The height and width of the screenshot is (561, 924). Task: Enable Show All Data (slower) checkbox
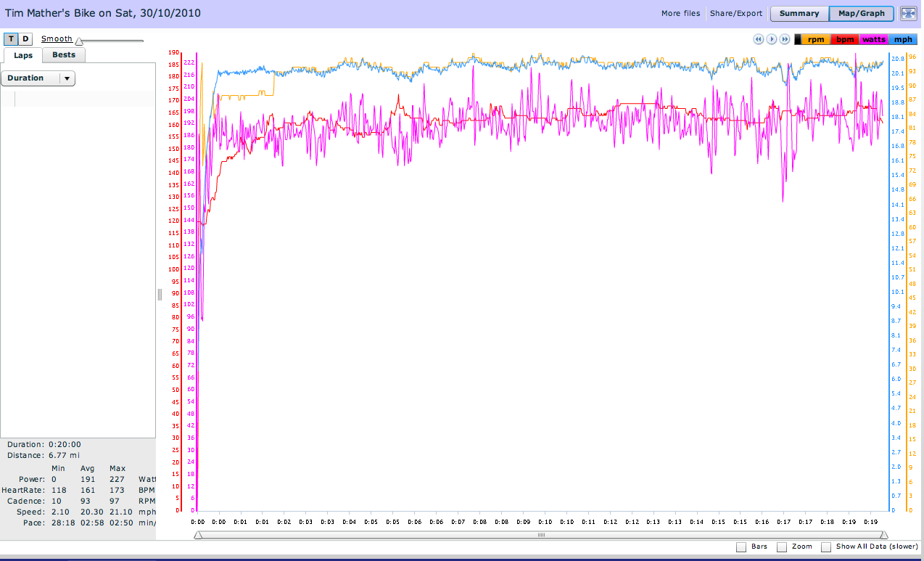pos(826,546)
